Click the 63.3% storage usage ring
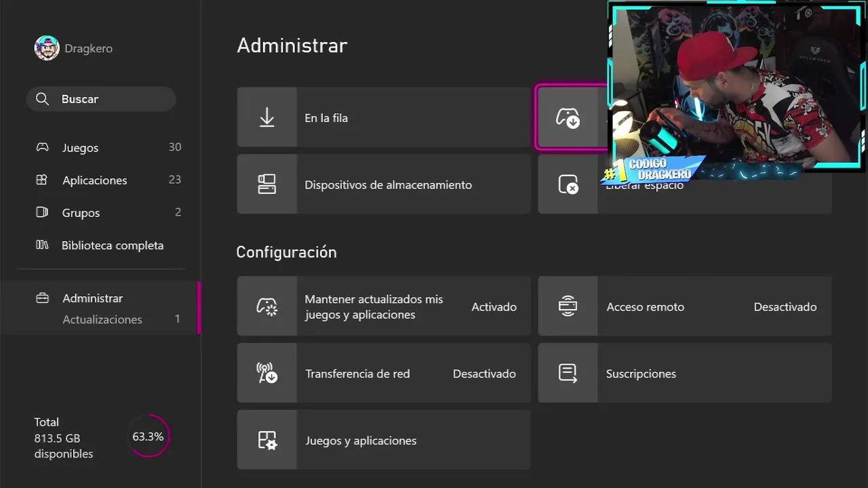Viewport: 868px width, 488px height. click(148, 436)
